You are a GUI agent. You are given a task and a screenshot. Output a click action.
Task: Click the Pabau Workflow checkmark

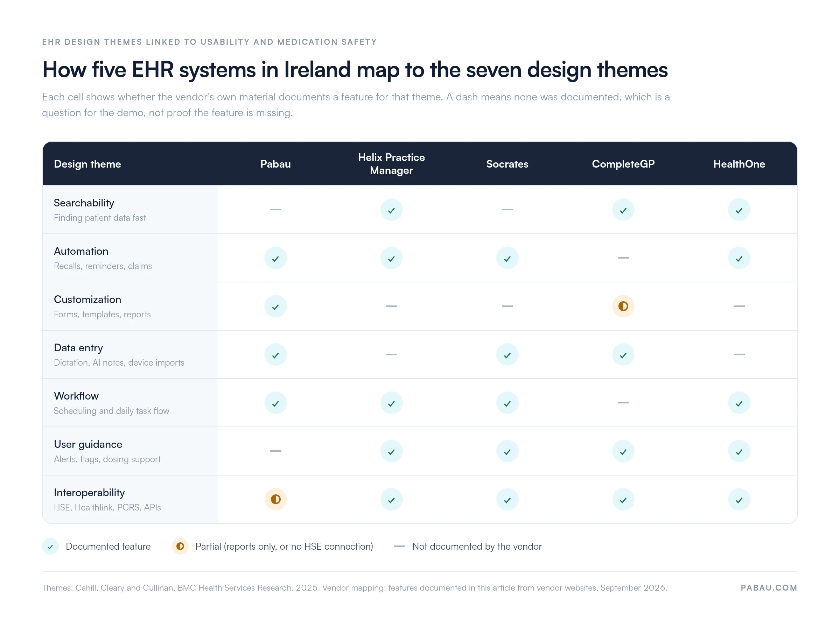[x=275, y=403]
